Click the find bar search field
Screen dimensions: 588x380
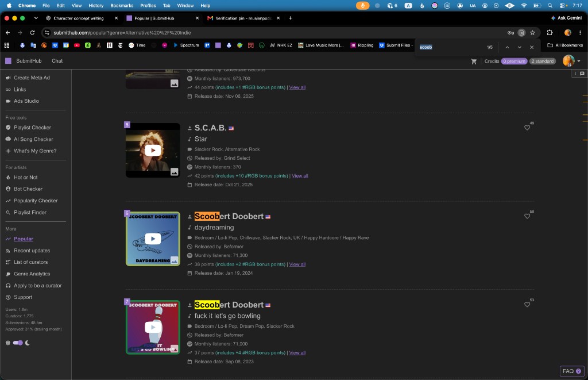pos(450,47)
